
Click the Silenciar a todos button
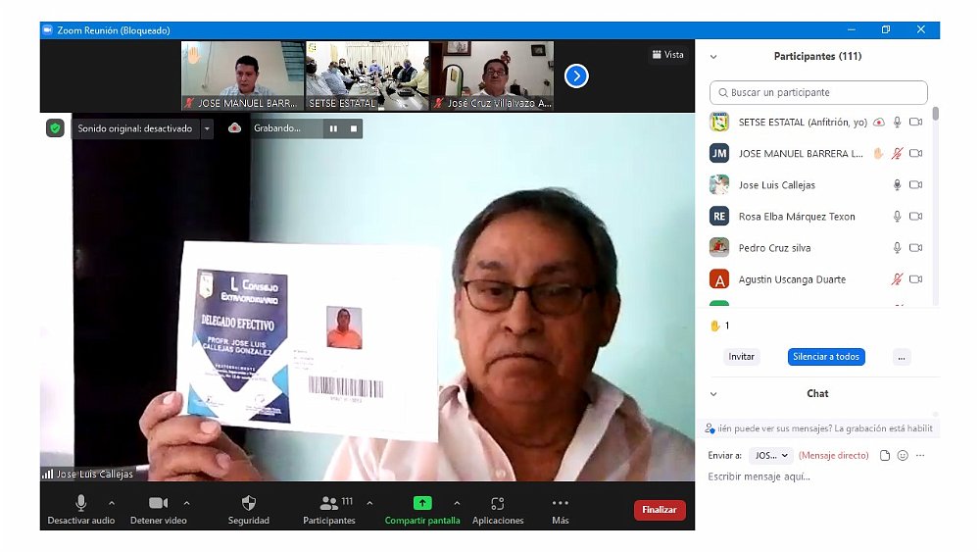[825, 357]
